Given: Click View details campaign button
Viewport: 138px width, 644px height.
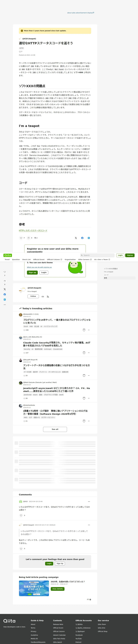Looking at the screenshot, I should point(58,589).
